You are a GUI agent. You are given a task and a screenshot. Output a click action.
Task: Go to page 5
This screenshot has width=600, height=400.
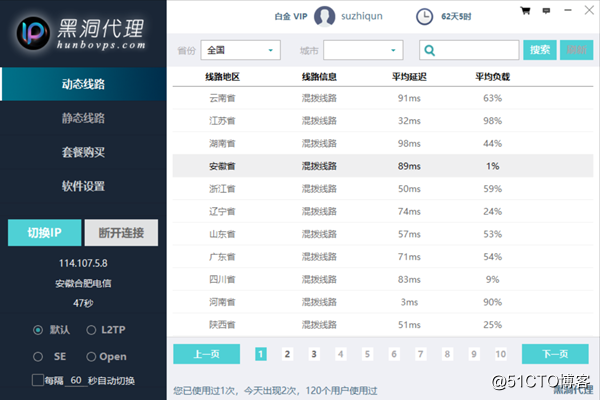[367, 354]
